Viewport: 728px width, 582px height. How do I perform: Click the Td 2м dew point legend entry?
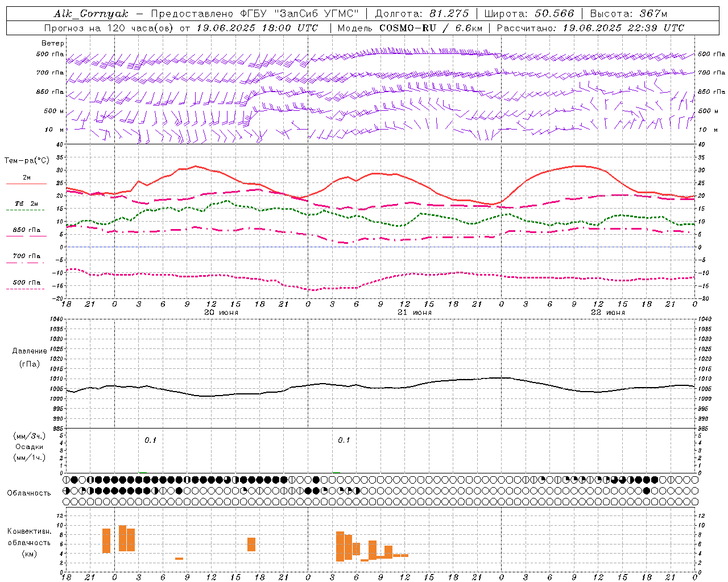[x=27, y=203]
